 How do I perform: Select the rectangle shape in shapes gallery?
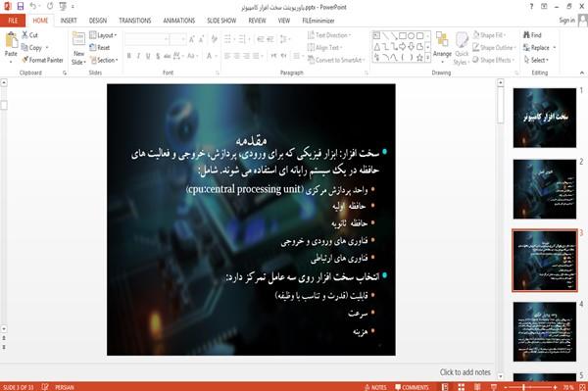point(403,35)
